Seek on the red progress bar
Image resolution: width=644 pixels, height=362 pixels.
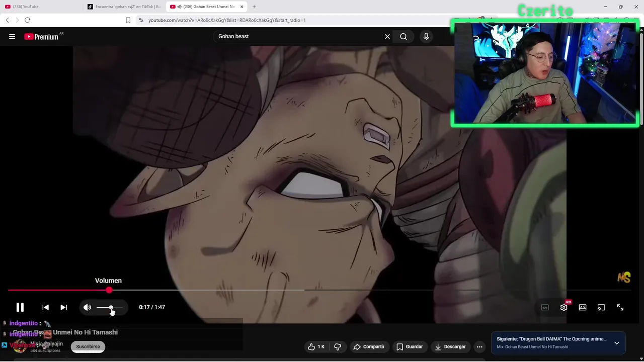[319, 290]
